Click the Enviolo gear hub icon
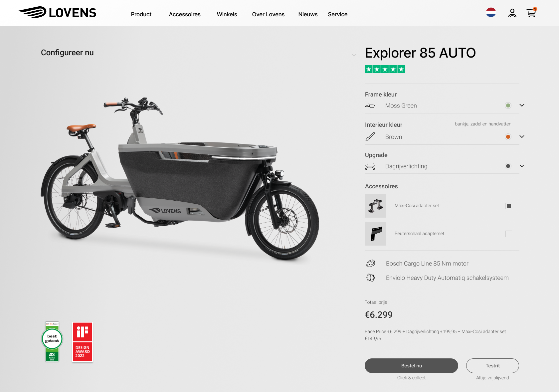The image size is (559, 392). (x=370, y=278)
